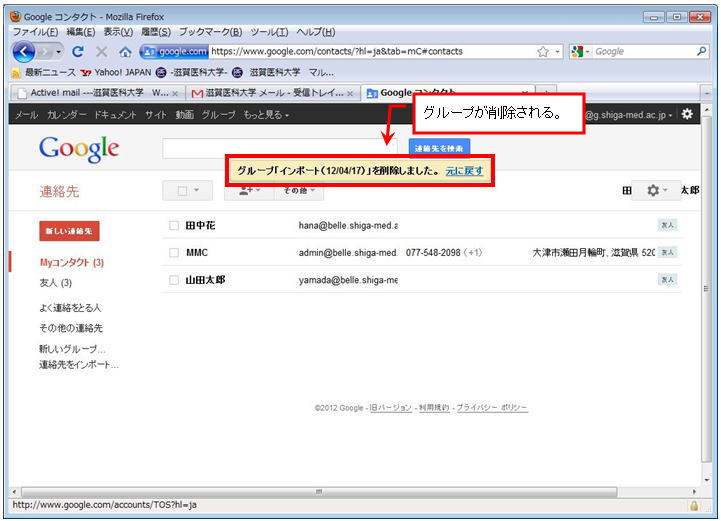Viewport: 721px width, 521px height.
Task: Tick the checkbox for 山田太郎
Action: [x=174, y=280]
